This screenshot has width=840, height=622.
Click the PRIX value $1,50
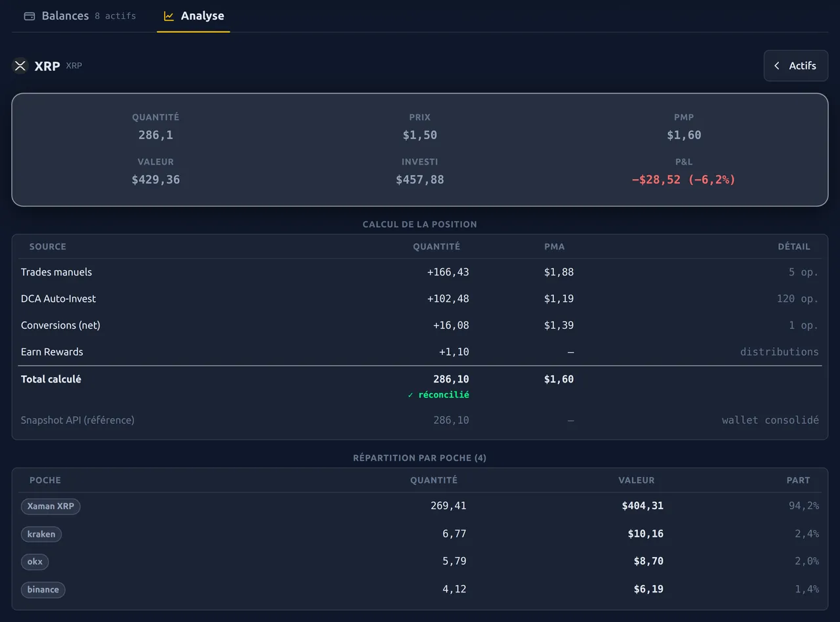click(420, 135)
